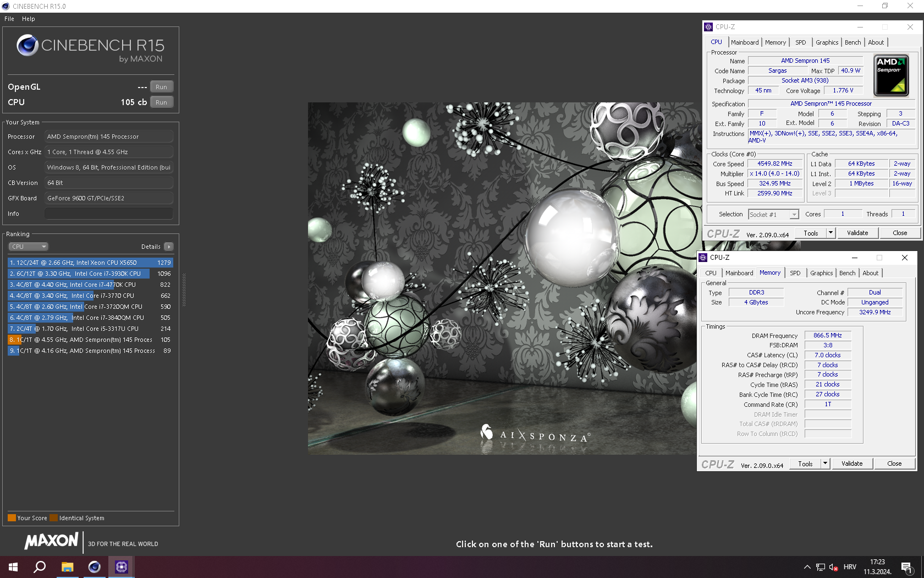
Task: Open SPD tab in lower CPU-Z
Action: coord(795,273)
